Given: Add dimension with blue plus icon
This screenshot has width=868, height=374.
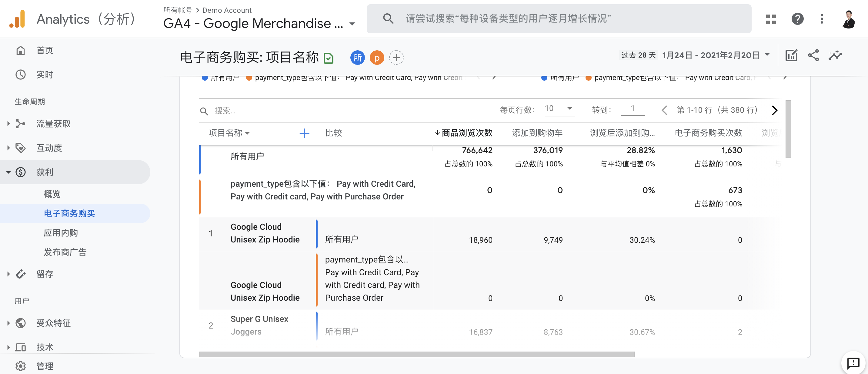Looking at the screenshot, I should pos(304,133).
